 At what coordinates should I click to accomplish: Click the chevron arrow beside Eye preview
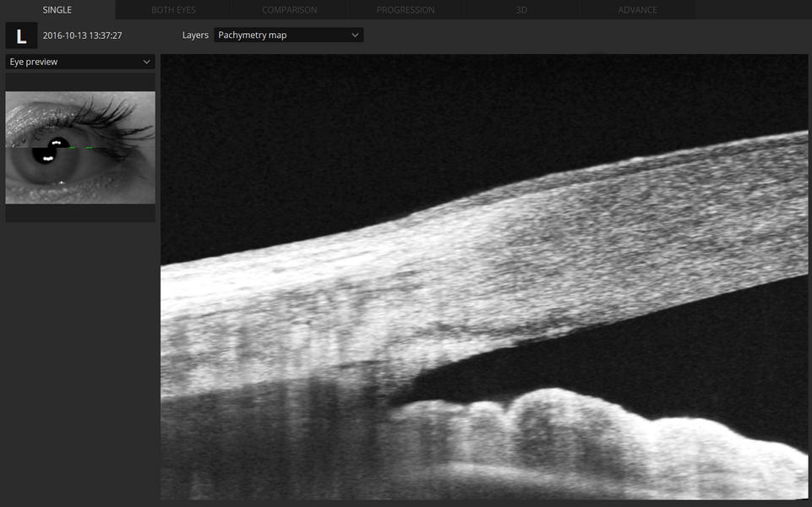pos(147,62)
